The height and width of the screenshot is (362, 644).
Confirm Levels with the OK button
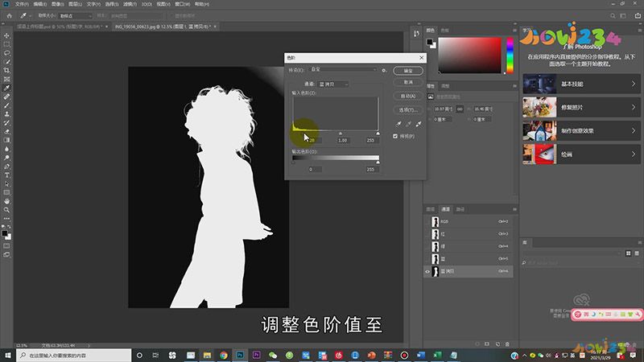[408, 71]
